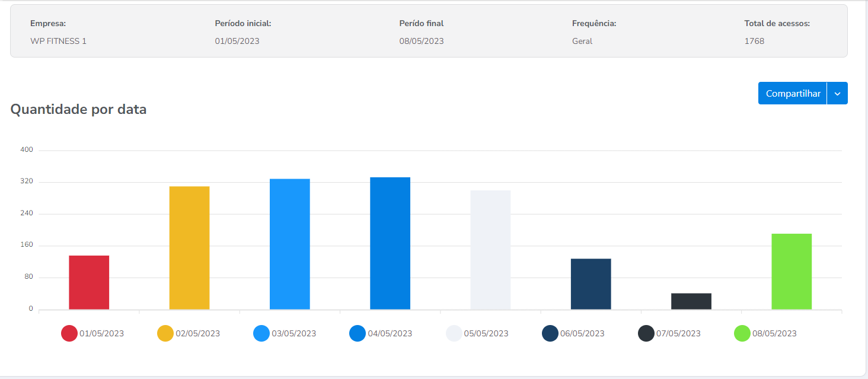The image size is (868, 379).
Task: Click the light blue 03/05/2023 bar
Action: pos(289,244)
